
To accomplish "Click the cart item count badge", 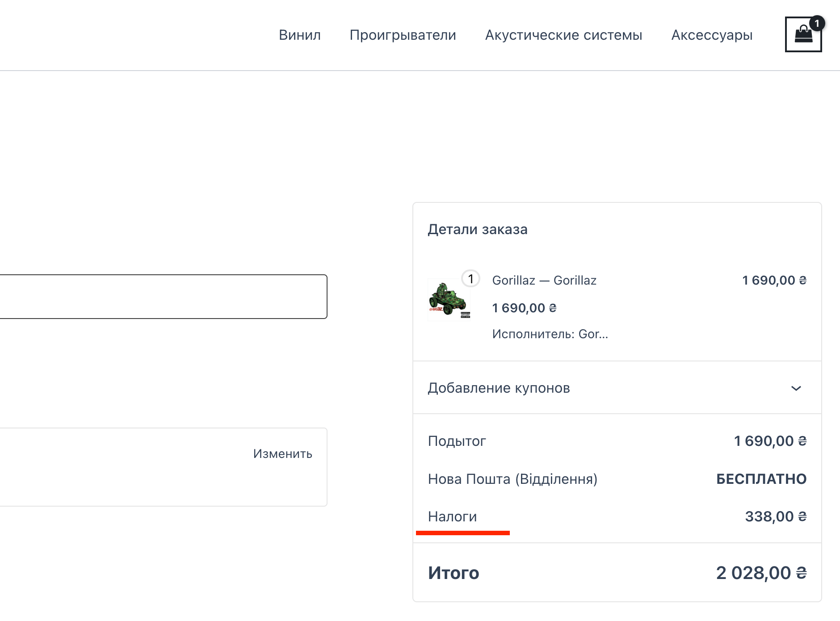I will [817, 23].
